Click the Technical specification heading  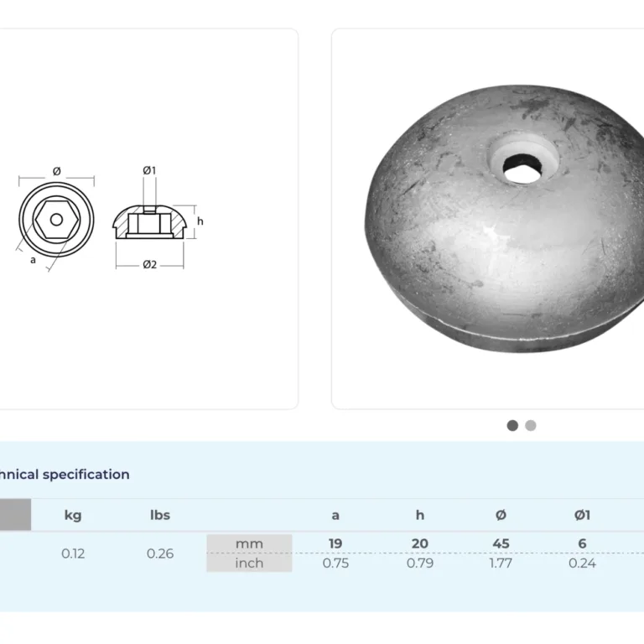64,475
